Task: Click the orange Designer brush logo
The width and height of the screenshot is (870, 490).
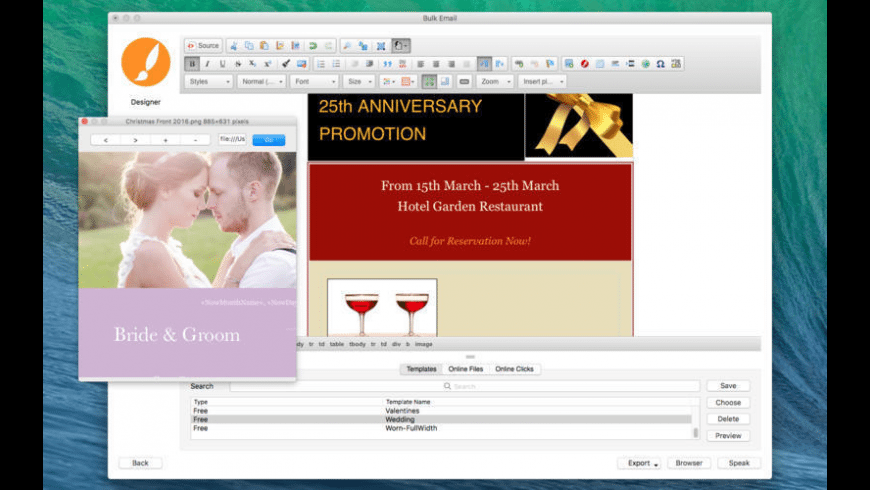Action: (146, 62)
